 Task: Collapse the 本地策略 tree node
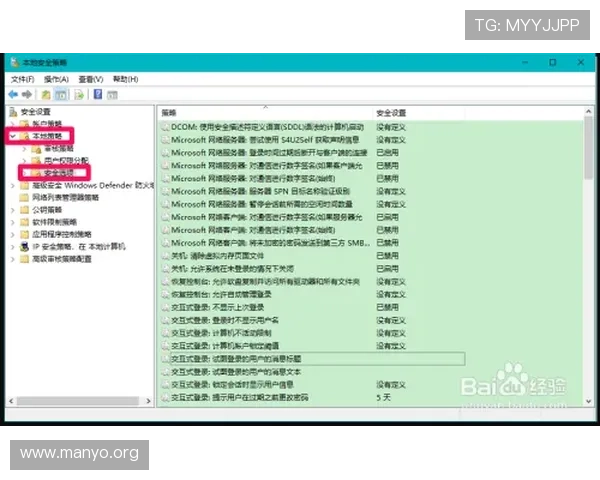pyautogui.click(x=11, y=135)
